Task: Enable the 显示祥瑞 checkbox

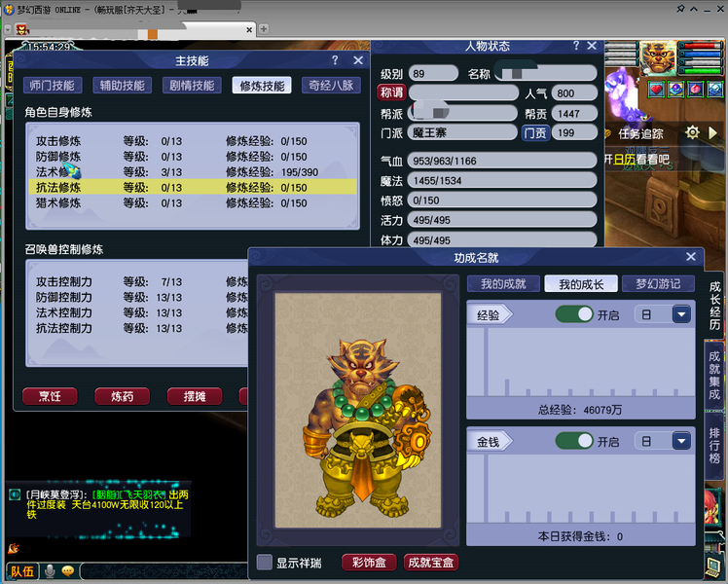Action: (264, 562)
